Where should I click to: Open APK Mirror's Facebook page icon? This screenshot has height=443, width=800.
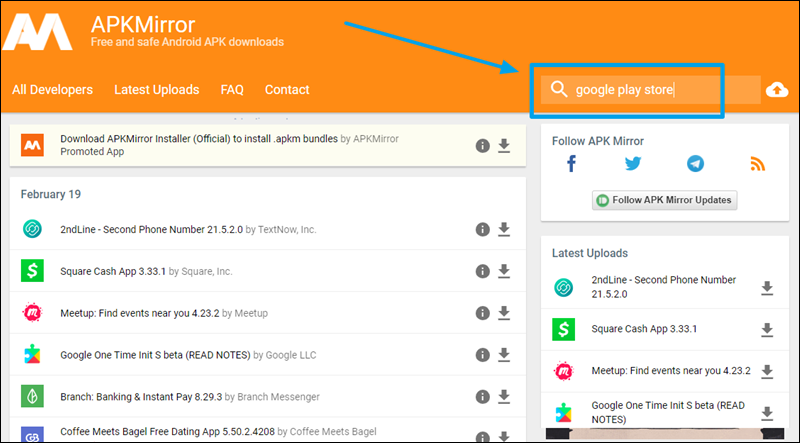tap(571, 164)
